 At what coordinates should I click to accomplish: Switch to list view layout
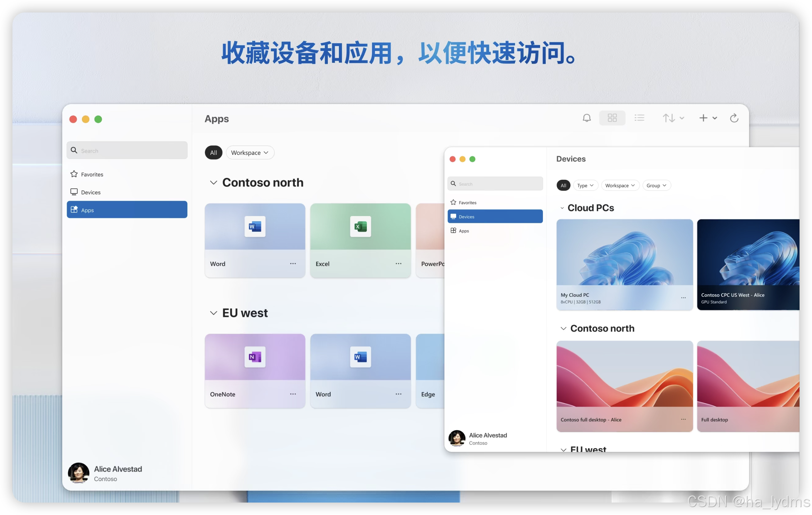(x=639, y=118)
